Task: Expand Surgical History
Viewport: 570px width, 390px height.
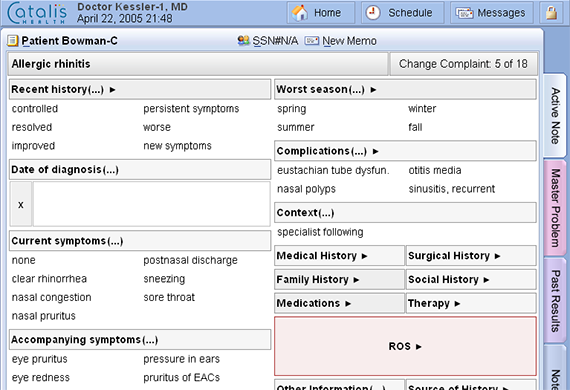Action: [x=471, y=256]
